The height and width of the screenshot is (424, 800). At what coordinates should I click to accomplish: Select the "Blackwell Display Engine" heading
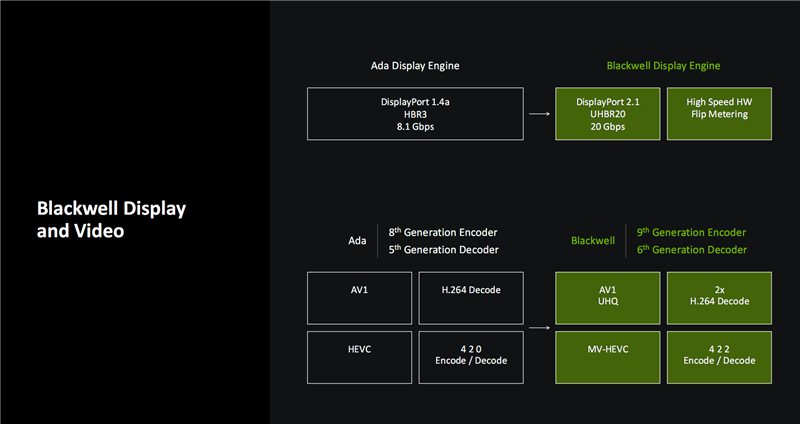click(x=663, y=66)
